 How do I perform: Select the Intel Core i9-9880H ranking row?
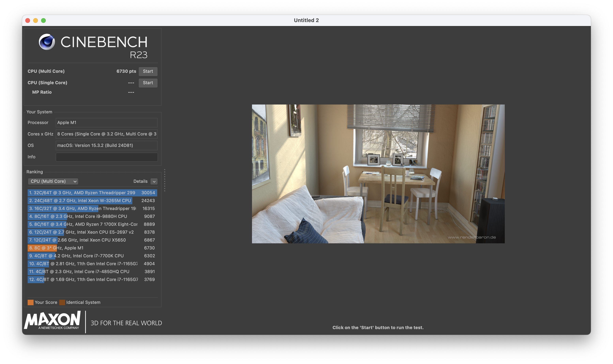click(x=92, y=216)
